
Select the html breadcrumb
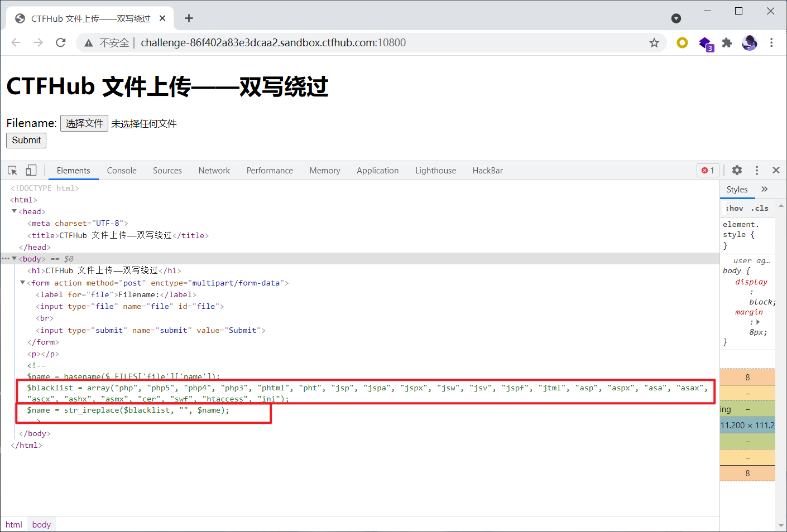coord(14,525)
